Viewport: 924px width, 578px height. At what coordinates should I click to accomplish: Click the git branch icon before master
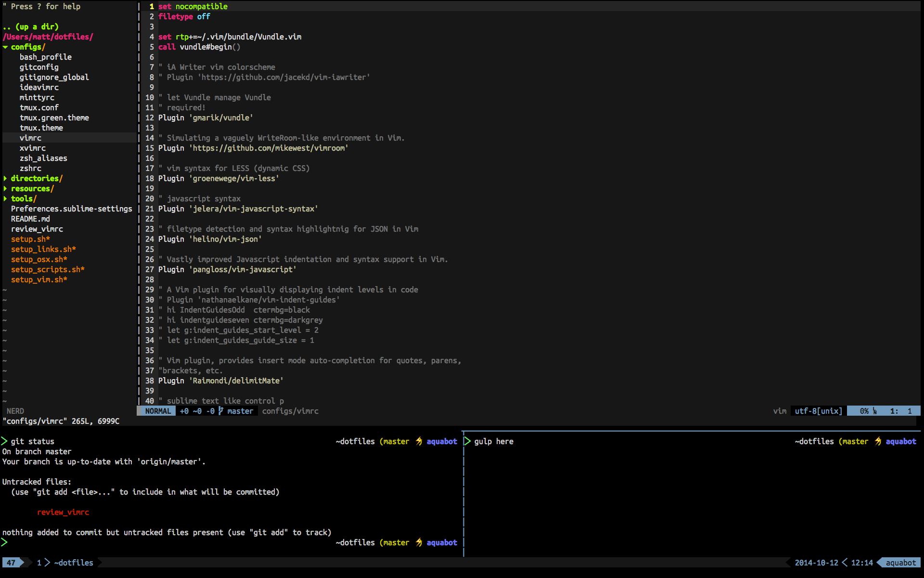221,411
